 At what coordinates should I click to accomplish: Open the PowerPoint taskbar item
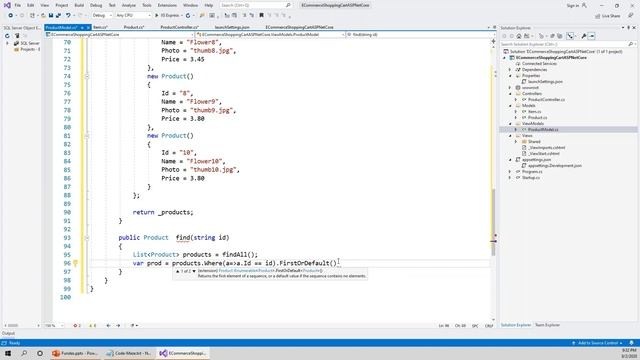pyautogui.click(x=76, y=353)
